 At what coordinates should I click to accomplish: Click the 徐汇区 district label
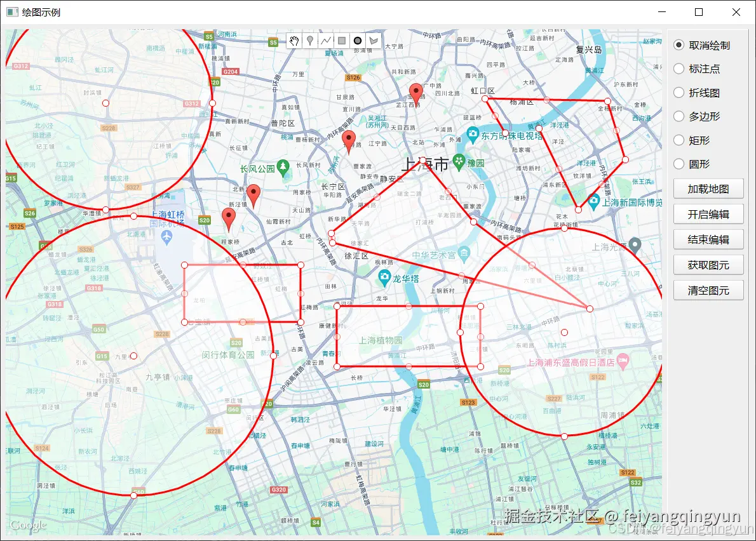click(x=356, y=256)
